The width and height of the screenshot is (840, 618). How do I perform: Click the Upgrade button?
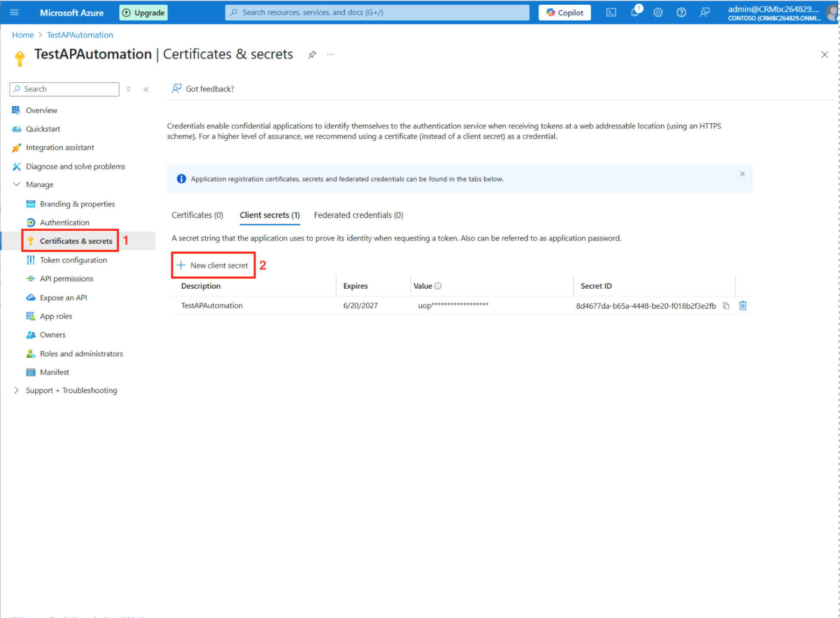click(x=144, y=12)
